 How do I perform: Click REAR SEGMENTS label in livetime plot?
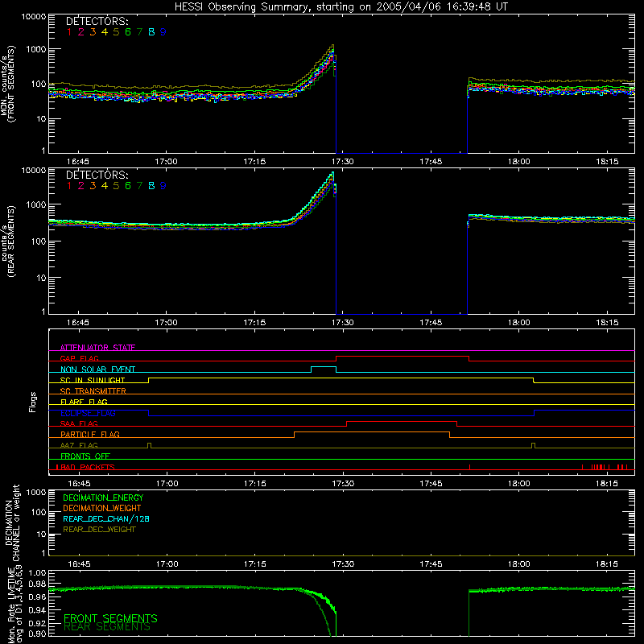[107, 627]
